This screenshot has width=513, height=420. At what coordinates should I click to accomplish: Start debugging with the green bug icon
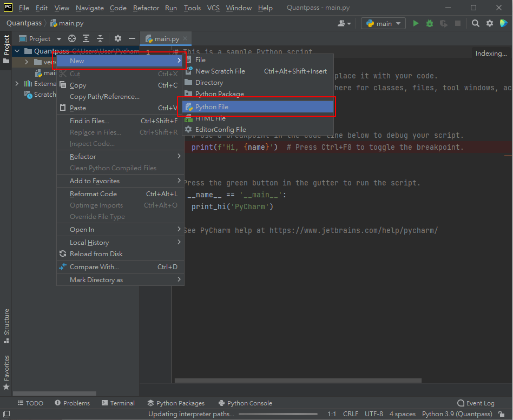pyautogui.click(x=430, y=24)
